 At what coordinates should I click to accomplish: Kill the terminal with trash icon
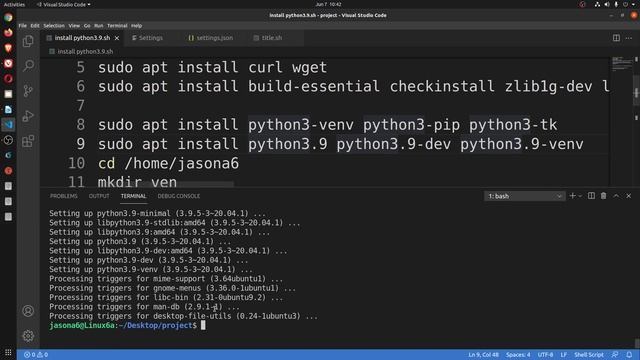[604, 196]
